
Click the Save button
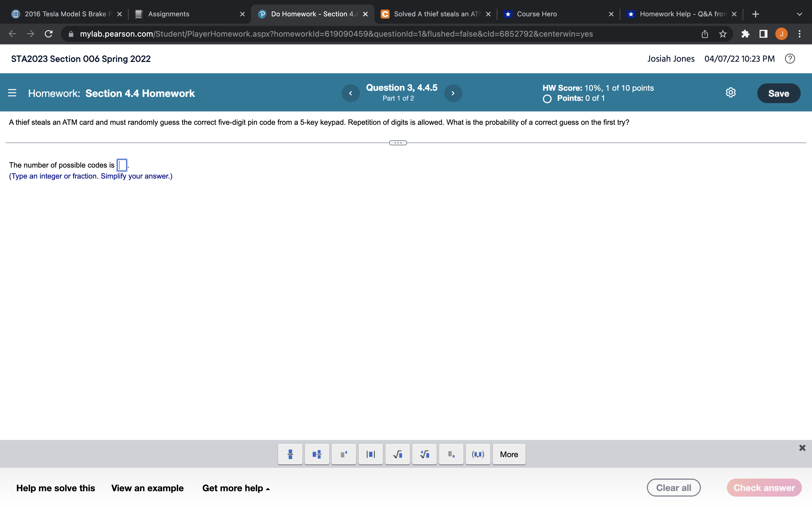pos(778,93)
